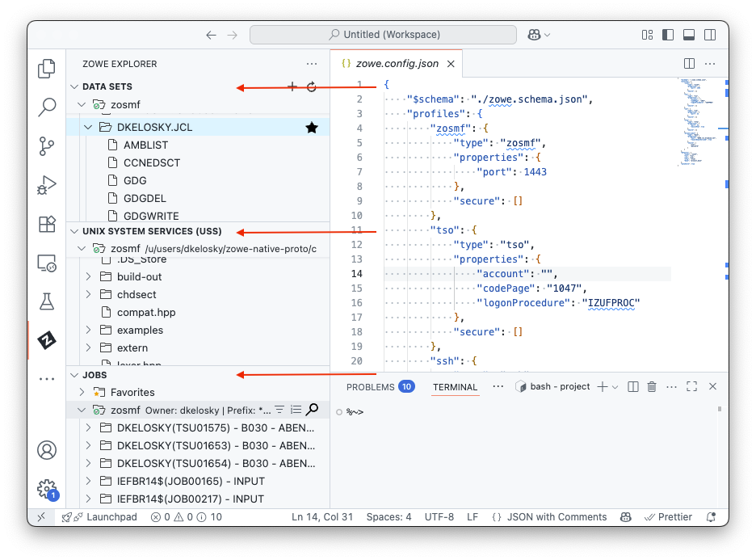Image resolution: width=756 pixels, height=560 pixels.
Task: Collapse the DKELOSKY.JCL data set
Action: pyautogui.click(x=88, y=128)
